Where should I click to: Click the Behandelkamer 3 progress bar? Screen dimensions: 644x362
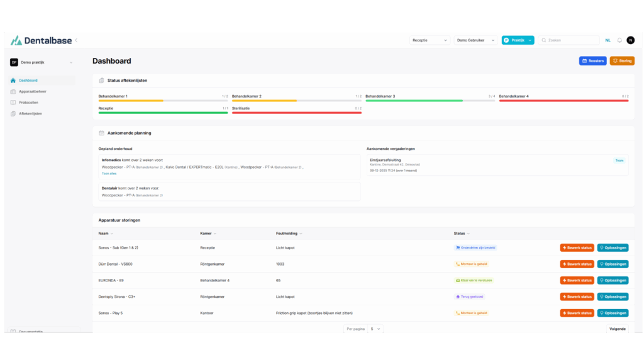[430, 100]
